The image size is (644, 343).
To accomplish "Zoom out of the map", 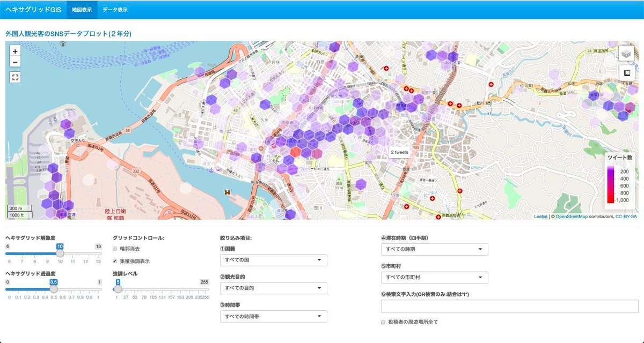I will click(x=15, y=63).
